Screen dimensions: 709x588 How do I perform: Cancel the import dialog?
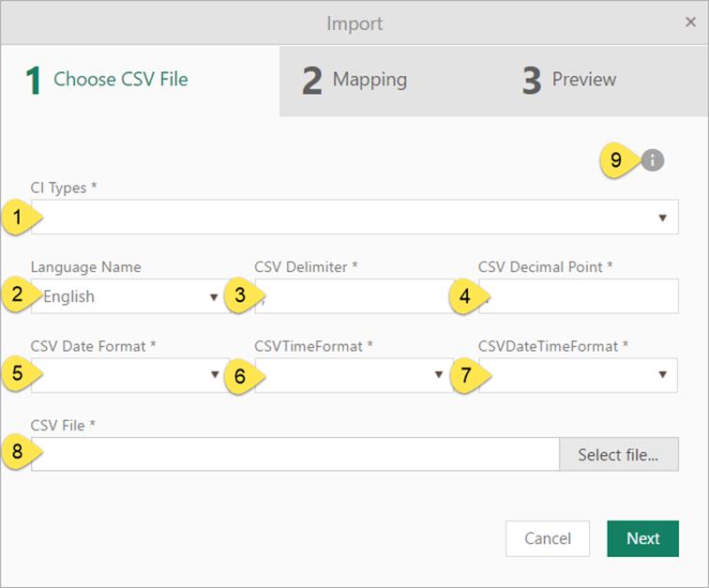click(x=547, y=538)
